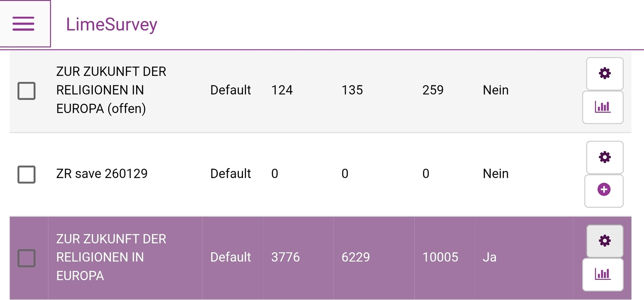This screenshot has width=644, height=300.
Task: Click the 'Default' group cell in the highlighted row
Action: 231,257
